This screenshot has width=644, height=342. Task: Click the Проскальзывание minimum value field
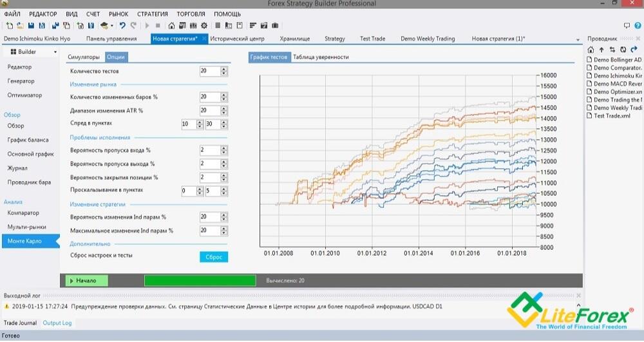click(189, 191)
